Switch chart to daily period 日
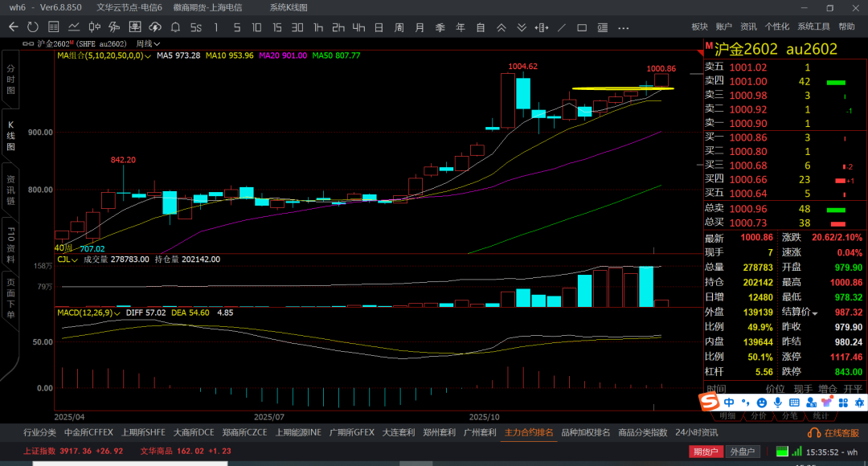The height and width of the screenshot is (466, 868). pyautogui.click(x=378, y=27)
